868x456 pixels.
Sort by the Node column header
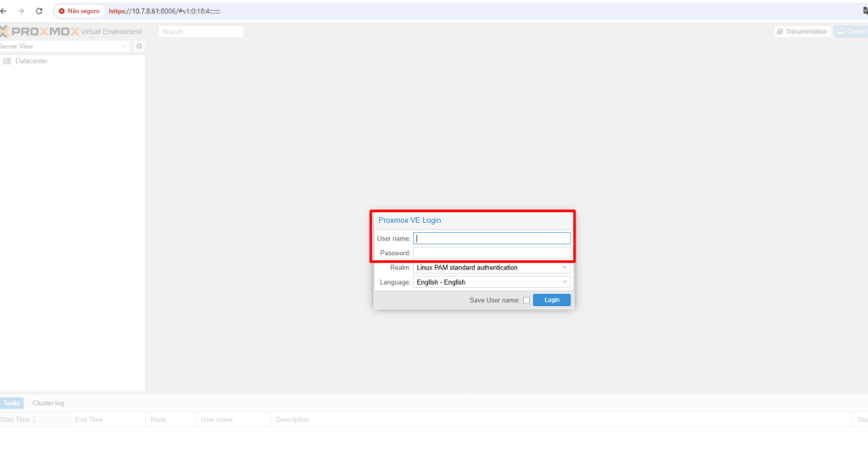(x=170, y=420)
